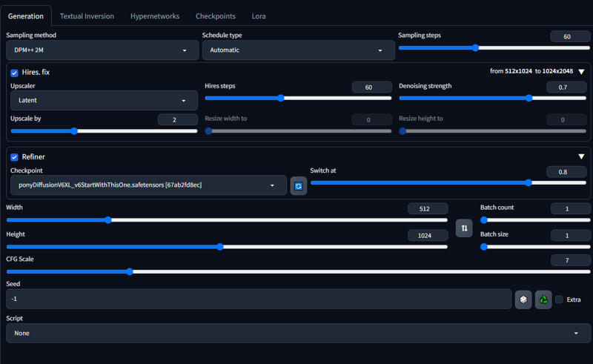Click the Seed input field

[258, 299]
